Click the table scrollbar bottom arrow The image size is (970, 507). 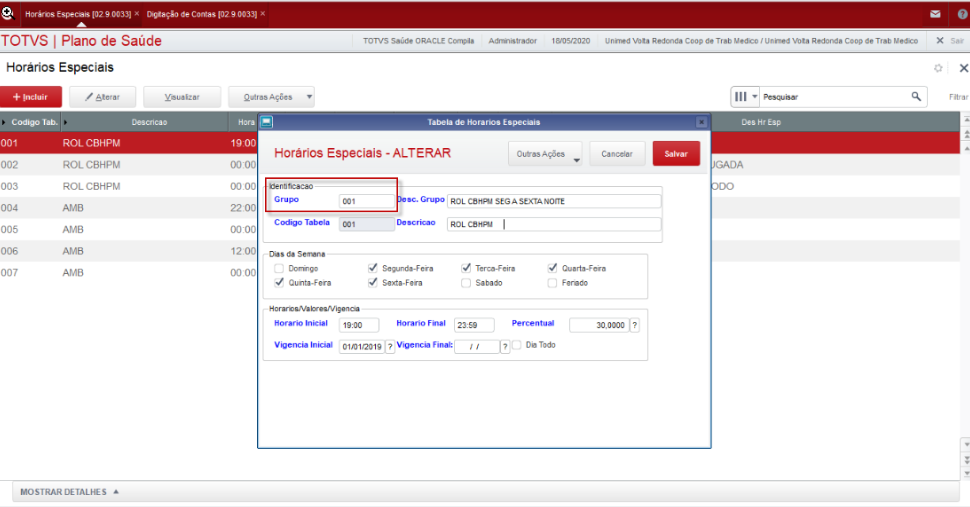(x=966, y=475)
